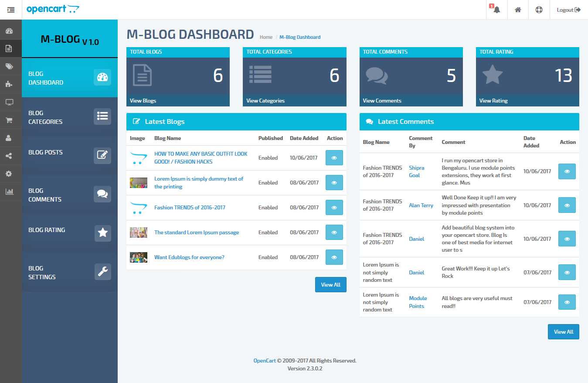Click the Lorem Ipsum blog thumbnail image

(x=139, y=183)
